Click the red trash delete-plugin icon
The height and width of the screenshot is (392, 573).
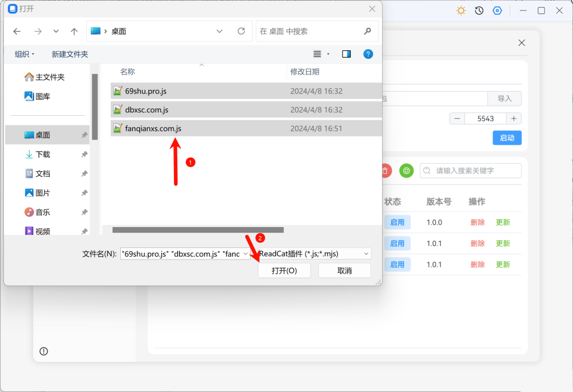385,171
